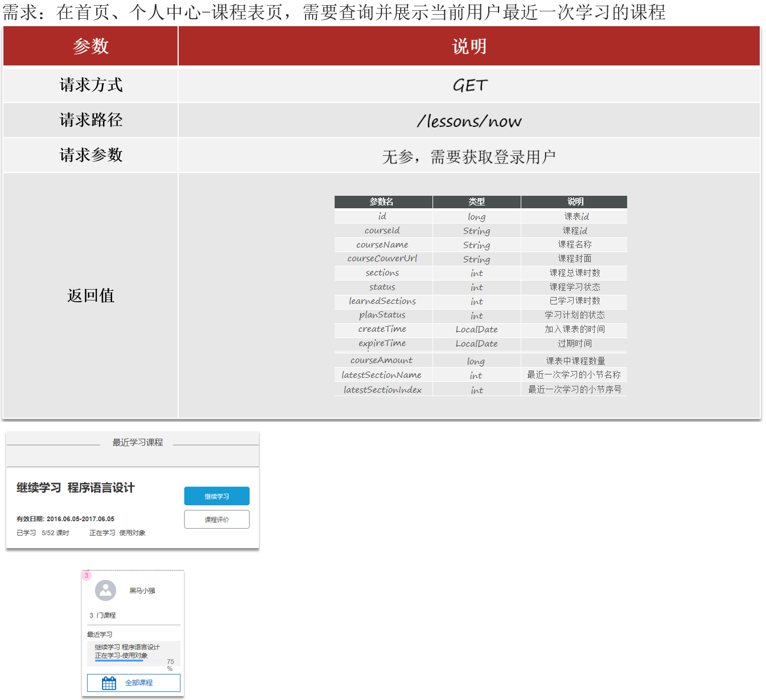The height and width of the screenshot is (700, 766).
Task: Click the 全部课程 button text
Action: point(139,683)
